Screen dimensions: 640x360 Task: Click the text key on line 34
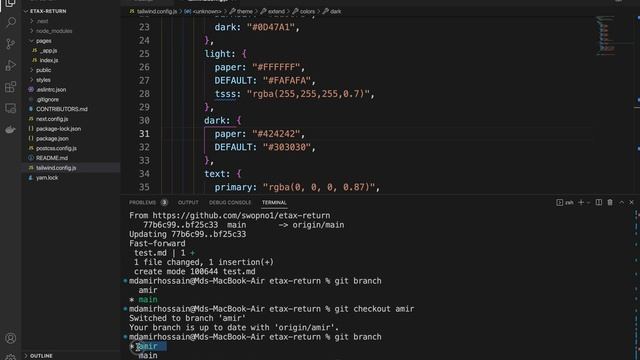tap(215, 174)
